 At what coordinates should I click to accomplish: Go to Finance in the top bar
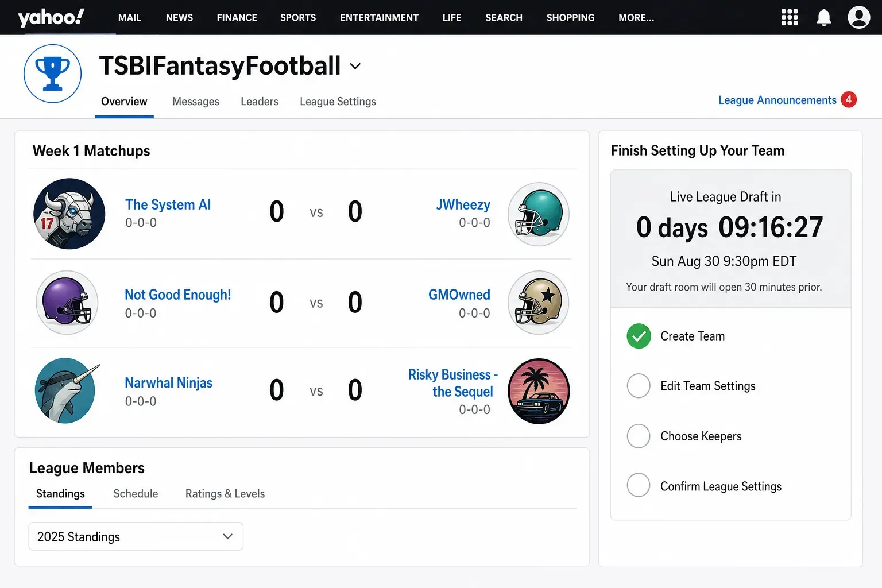(237, 17)
